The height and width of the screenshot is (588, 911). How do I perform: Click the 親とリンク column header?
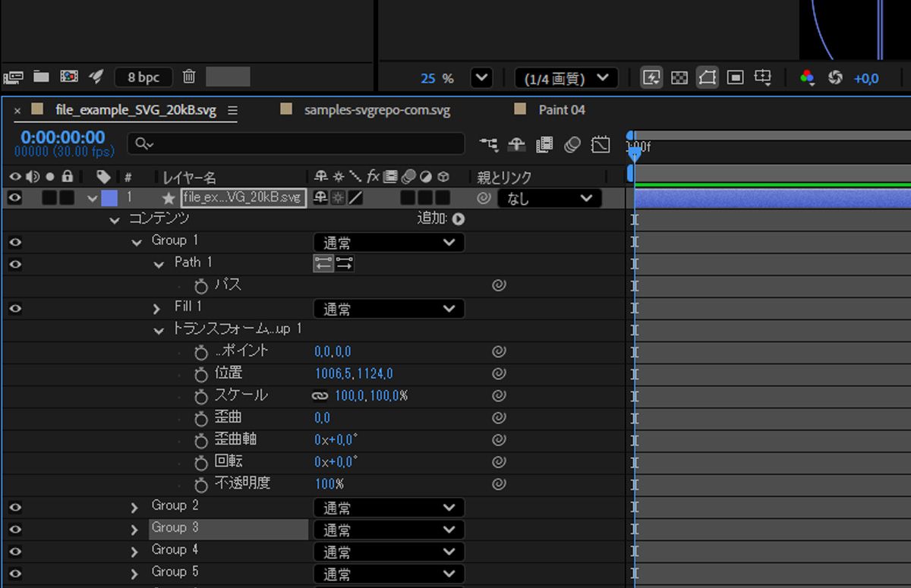[504, 177]
